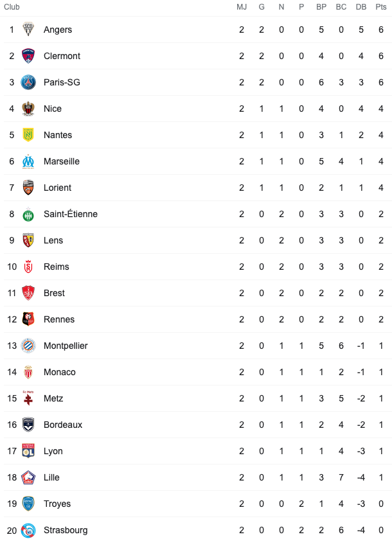
Task: Click the Pts column header
Action: (381, 7)
